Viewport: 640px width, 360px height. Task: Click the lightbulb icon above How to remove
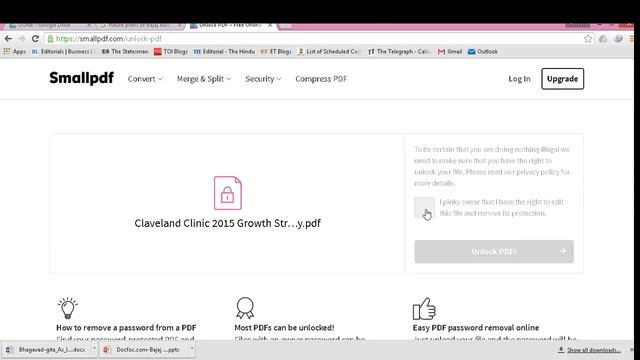click(x=67, y=308)
